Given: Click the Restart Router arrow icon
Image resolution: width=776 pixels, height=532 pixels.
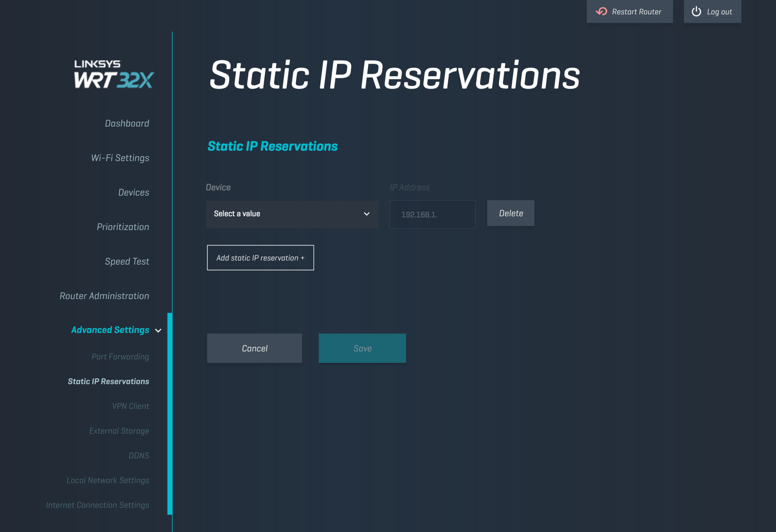Looking at the screenshot, I should pos(601,12).
